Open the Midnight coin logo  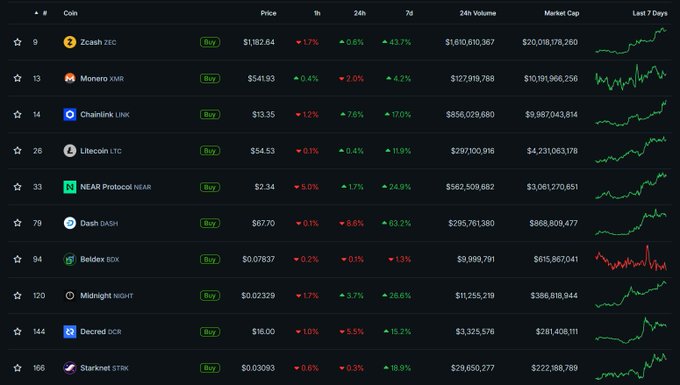pyautogui.click(x=70, y=296)
